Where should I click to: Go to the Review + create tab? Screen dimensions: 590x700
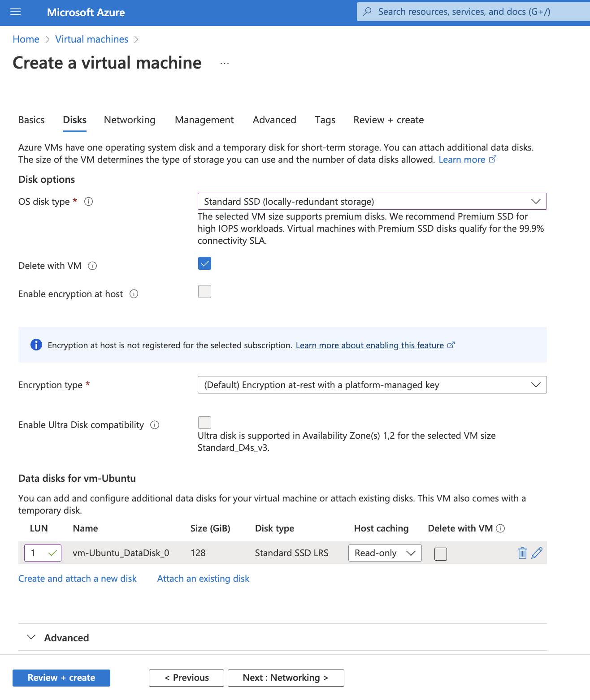tap(389, 120)
